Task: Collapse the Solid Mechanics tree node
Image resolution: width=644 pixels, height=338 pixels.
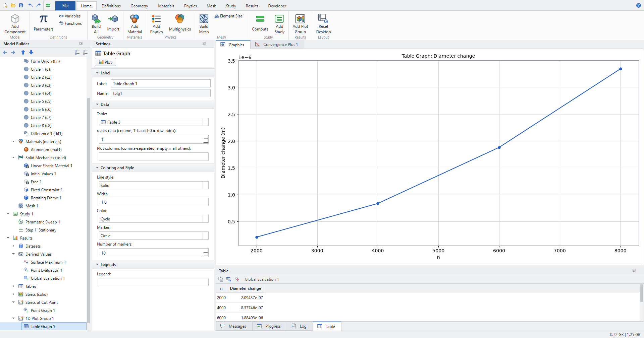Action: [13, 157]
